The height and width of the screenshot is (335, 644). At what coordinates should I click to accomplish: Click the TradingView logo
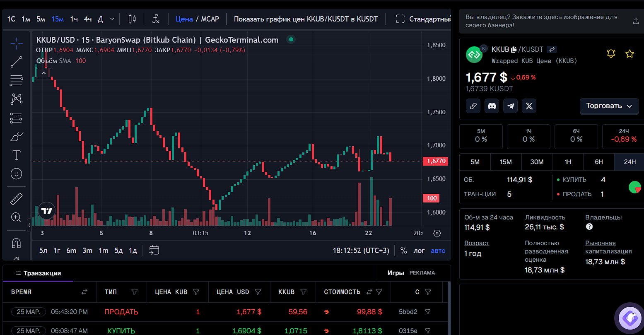[x=47, y=211]
